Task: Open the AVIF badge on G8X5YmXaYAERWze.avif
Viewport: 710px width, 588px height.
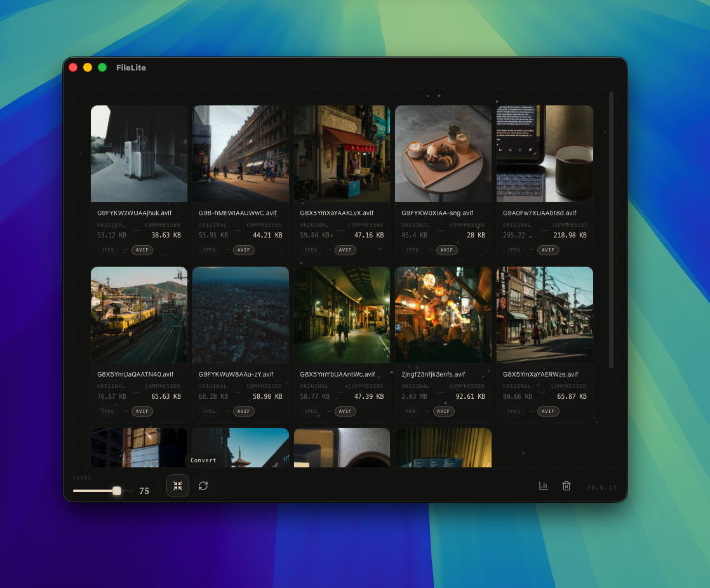Action: 548,411
